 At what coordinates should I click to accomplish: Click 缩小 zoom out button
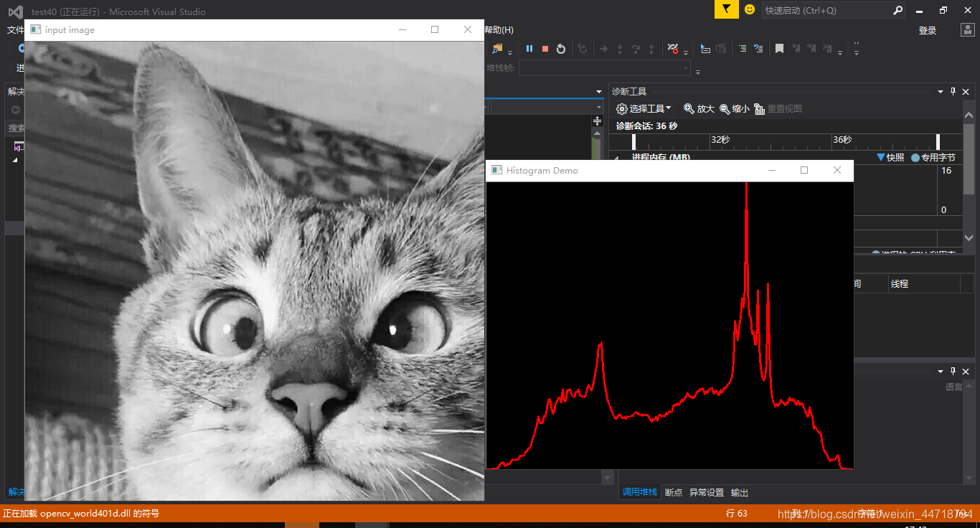pos(735,109)
